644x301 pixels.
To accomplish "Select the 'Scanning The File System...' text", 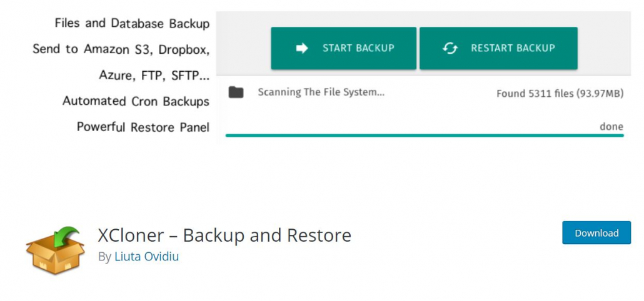I will tap(321, 92).
